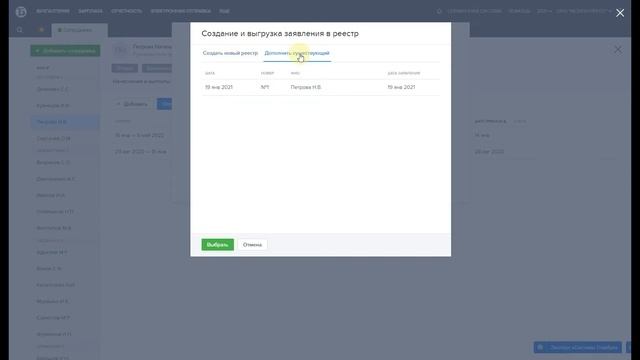Open the Сотрудники tab behind the dialog
Screen dimensions: 640x360
click(x=80, y=30)
